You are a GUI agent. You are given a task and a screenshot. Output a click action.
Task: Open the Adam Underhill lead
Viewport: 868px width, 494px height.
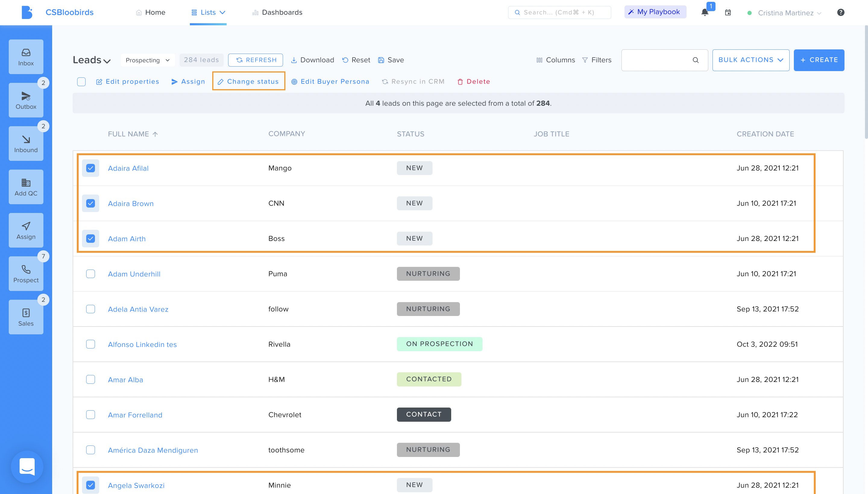click(134, 274)
